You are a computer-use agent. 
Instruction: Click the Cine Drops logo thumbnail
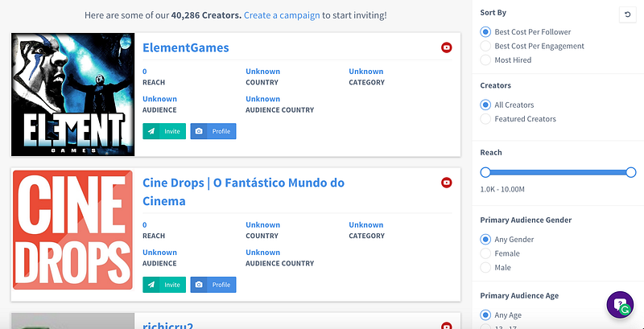click(72, 230)
